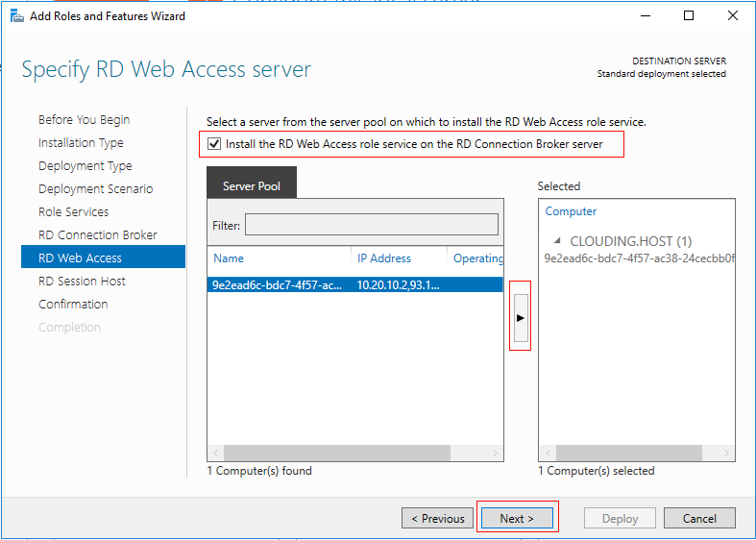Click the Selected list right scroll arrow
The height and width of the screenshot is (540, 756).
[726, 453]
